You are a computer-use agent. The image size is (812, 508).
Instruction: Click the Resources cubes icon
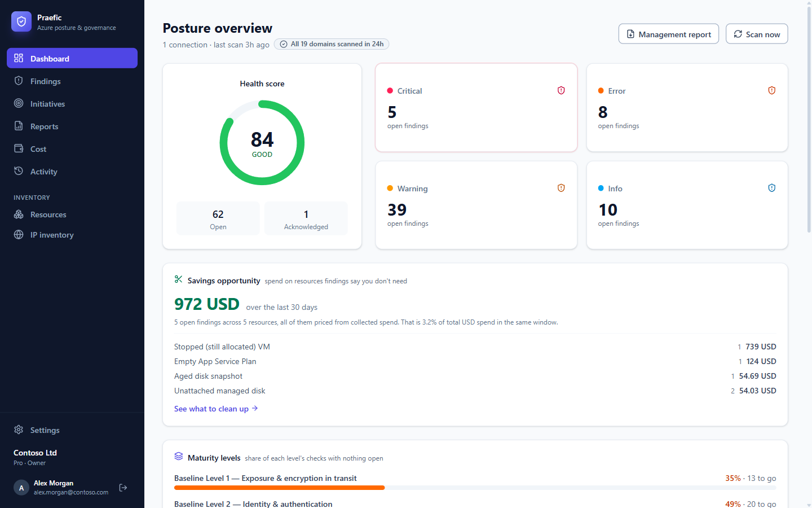(19, 214)
